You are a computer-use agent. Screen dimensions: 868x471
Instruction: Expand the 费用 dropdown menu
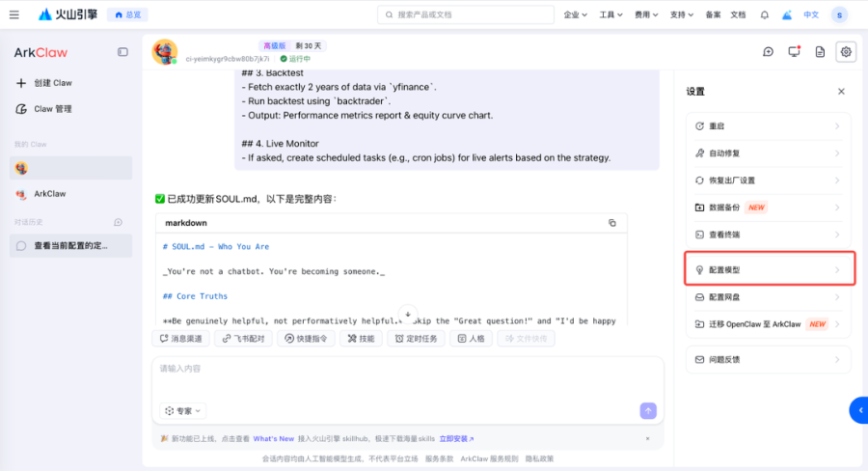[646, 15]
